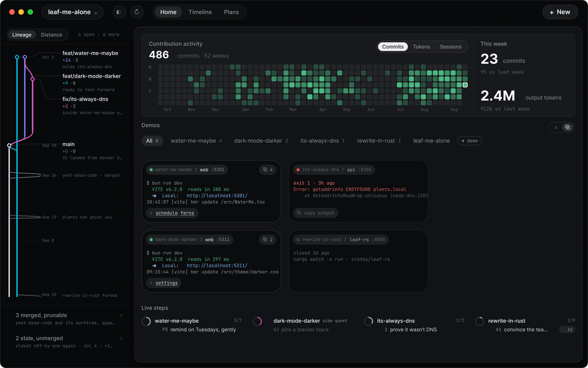This screenshot has height=368, width=588.
Task: Click the remind on Tuesdays, gently step
Action: click(x=203, y=330)
